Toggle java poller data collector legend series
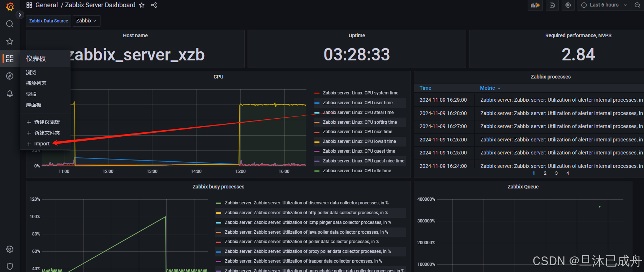The width and height of the screenshot is (644, 272). click(x=306, y=232)
